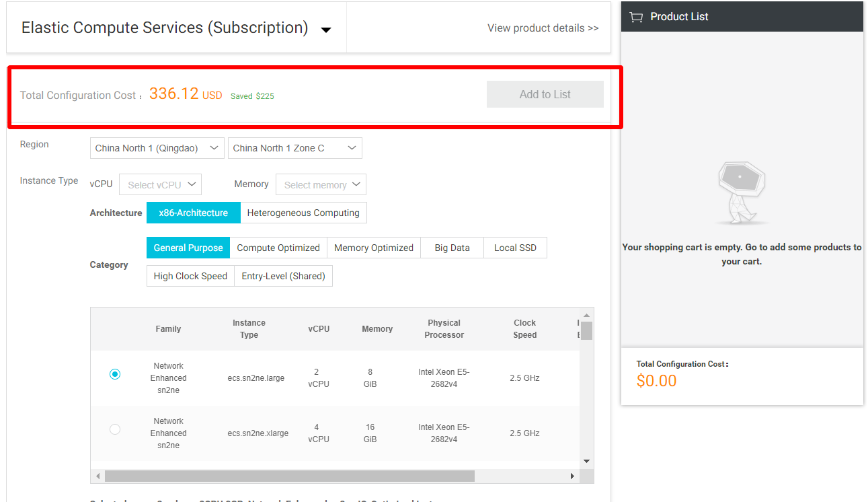Viewport: 868px width, 502px height.
Task: Open the Select memory dropdown
Action: (321, 184)
